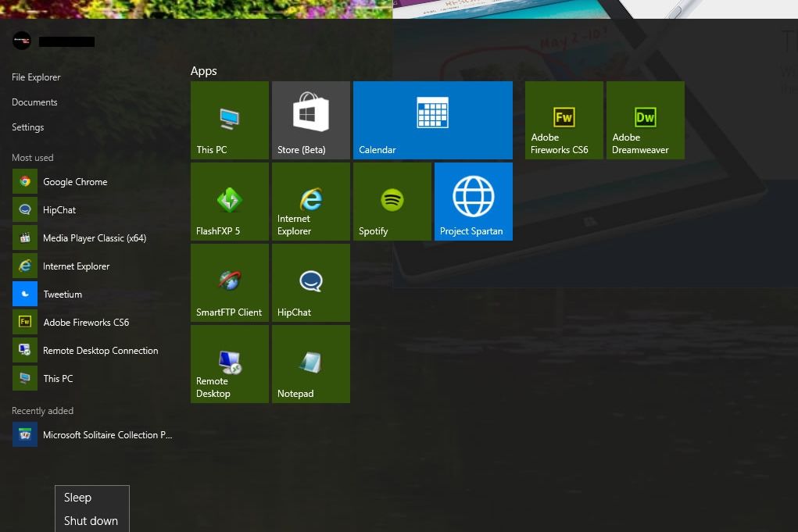Image resolution: width=798 pixels, height=532 pixels.
Task: Click Adobe Fireworks CS6 icon in Most used
Action: [25, 322]
